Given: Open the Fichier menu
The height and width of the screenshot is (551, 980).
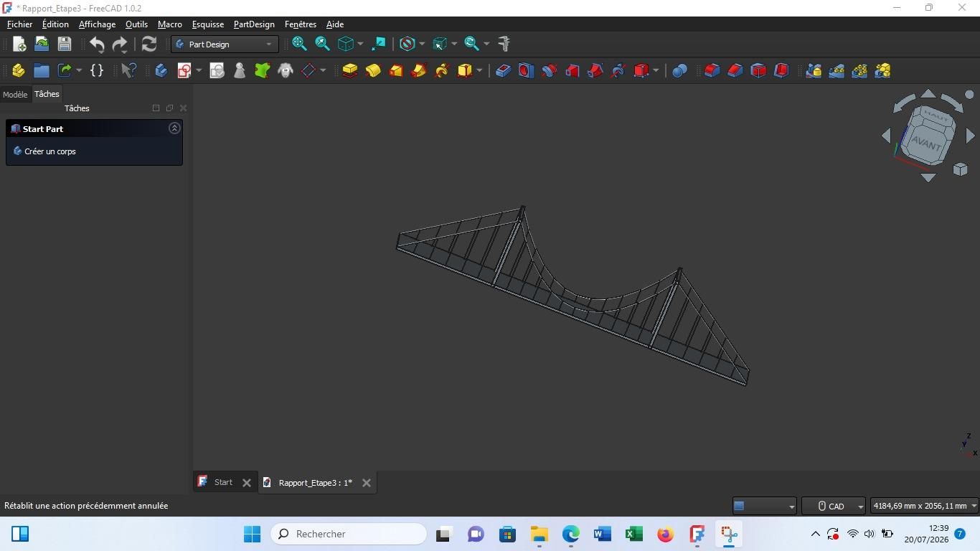Looking at the screenshot, I should coord(19,24).
